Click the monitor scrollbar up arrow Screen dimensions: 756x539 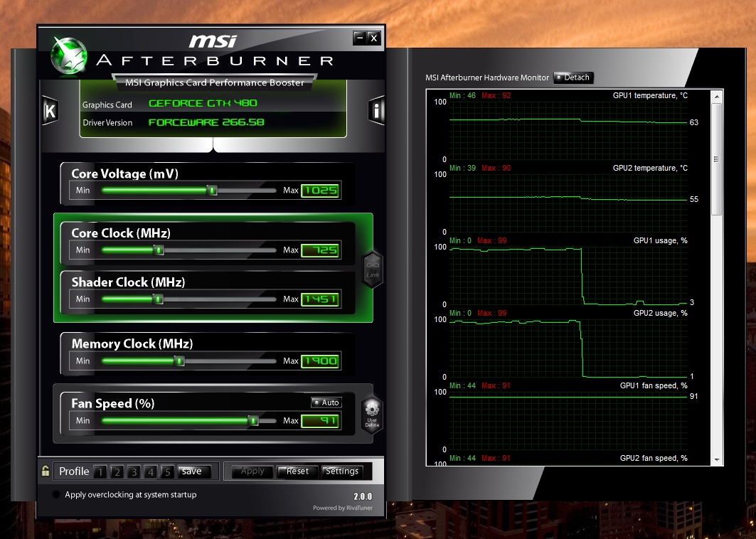click(717, 97)
